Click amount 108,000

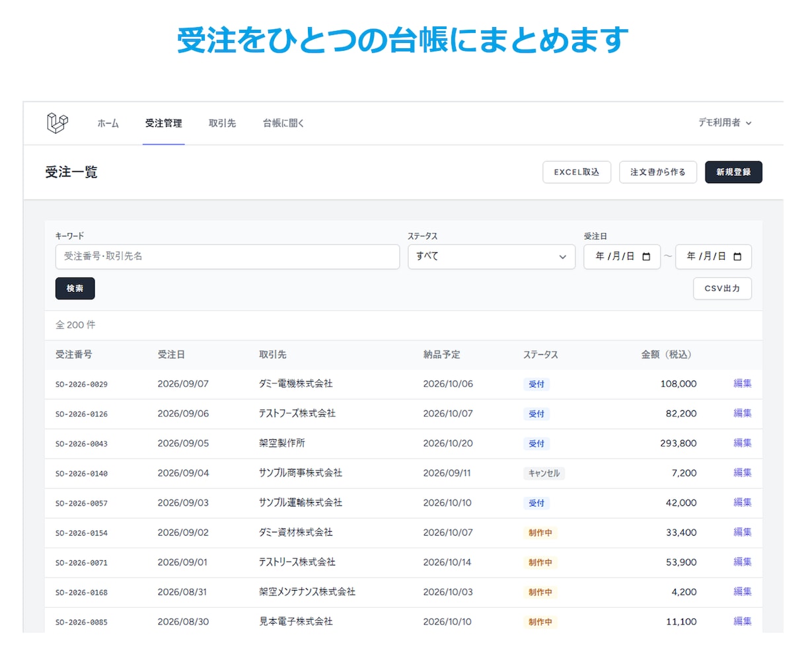[x=678, y=383]
